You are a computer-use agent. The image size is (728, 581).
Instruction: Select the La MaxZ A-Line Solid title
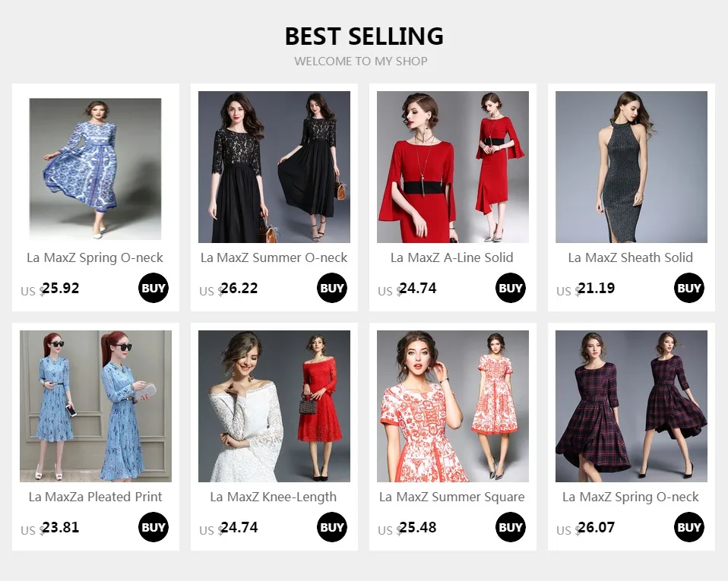point(451,257)
